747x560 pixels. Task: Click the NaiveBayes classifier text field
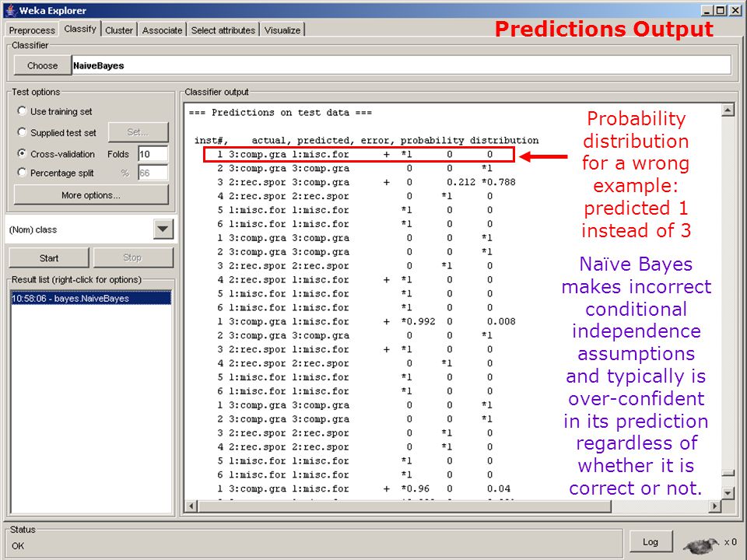tap(402, 65)
